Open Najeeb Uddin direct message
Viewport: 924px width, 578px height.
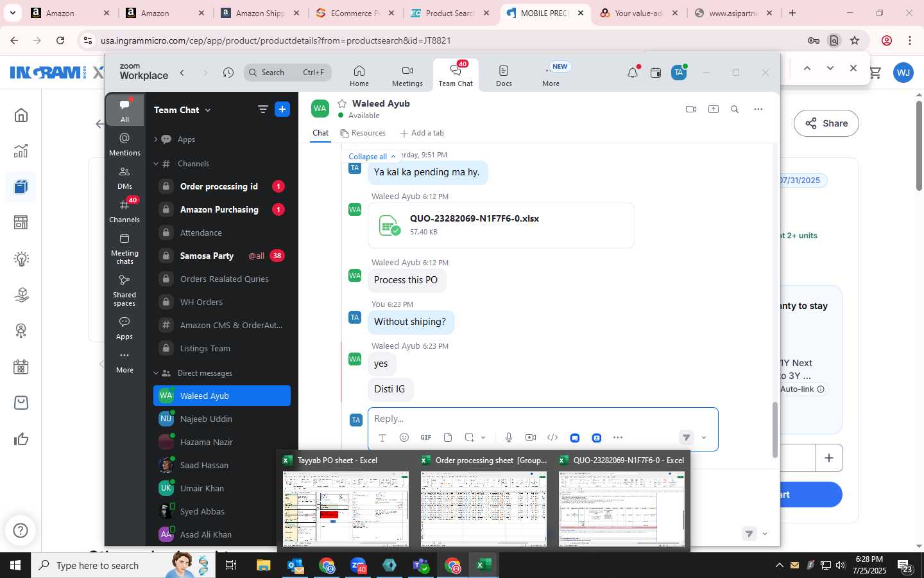coord(222,419)
